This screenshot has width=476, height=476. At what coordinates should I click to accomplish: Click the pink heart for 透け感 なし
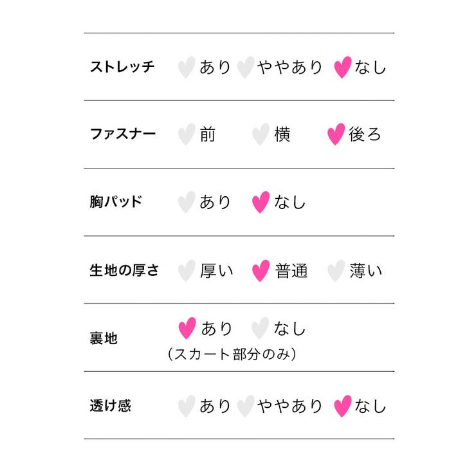point(343,406)
